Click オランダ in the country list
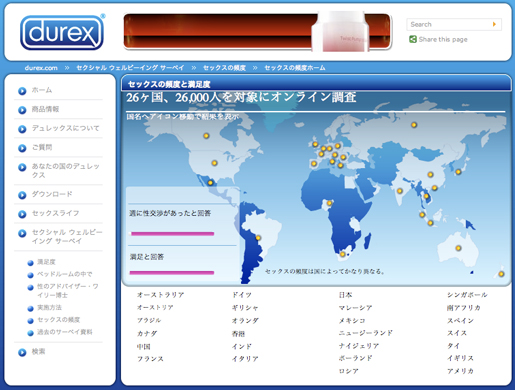515x390 pixels. coord(245,321)
